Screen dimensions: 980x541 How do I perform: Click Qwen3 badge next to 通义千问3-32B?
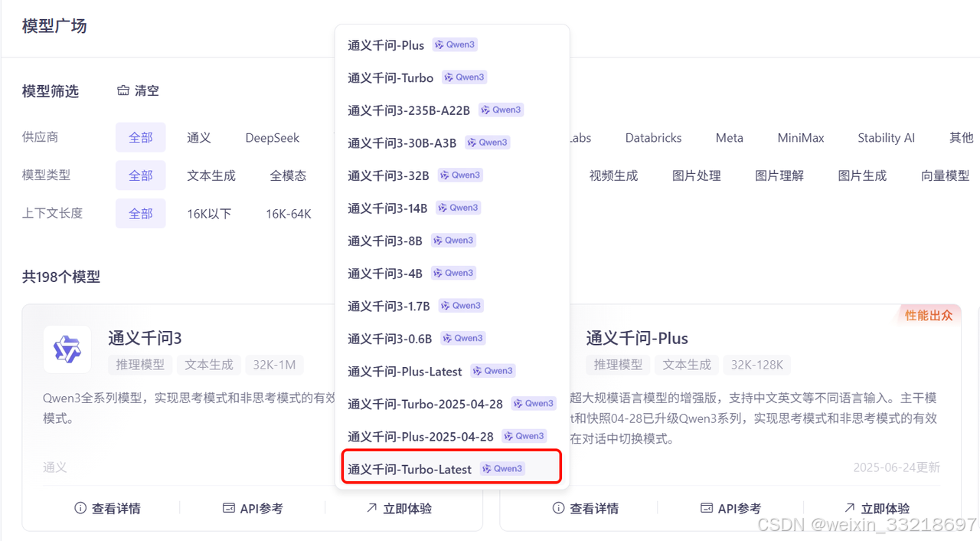460,175
